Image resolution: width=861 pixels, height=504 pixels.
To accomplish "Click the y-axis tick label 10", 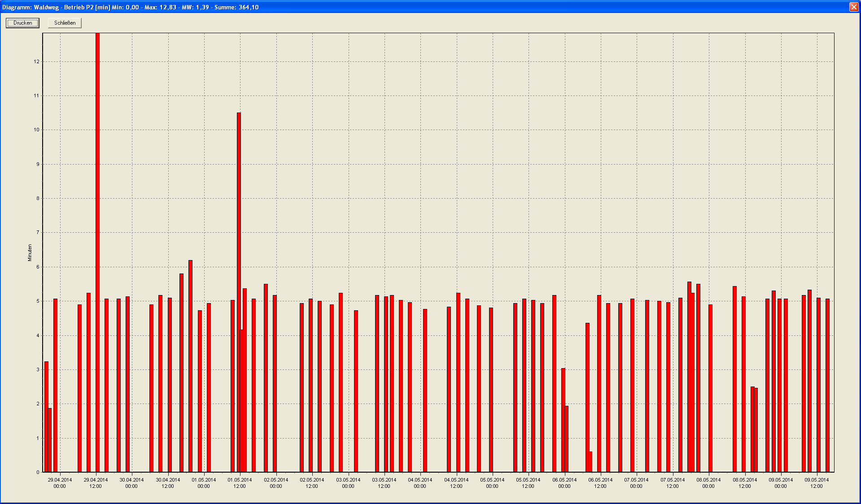I will [x=37, y=130].
